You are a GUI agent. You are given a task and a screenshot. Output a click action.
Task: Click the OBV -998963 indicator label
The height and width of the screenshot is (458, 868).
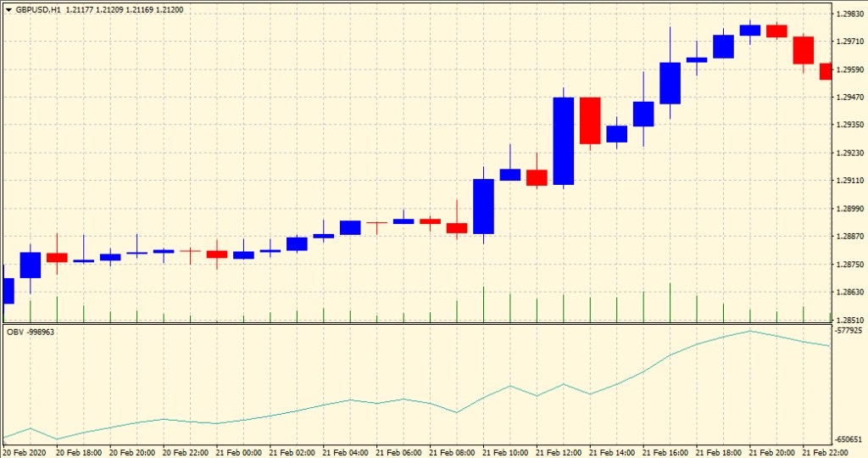pyautogui.click(x=31, y=332)
